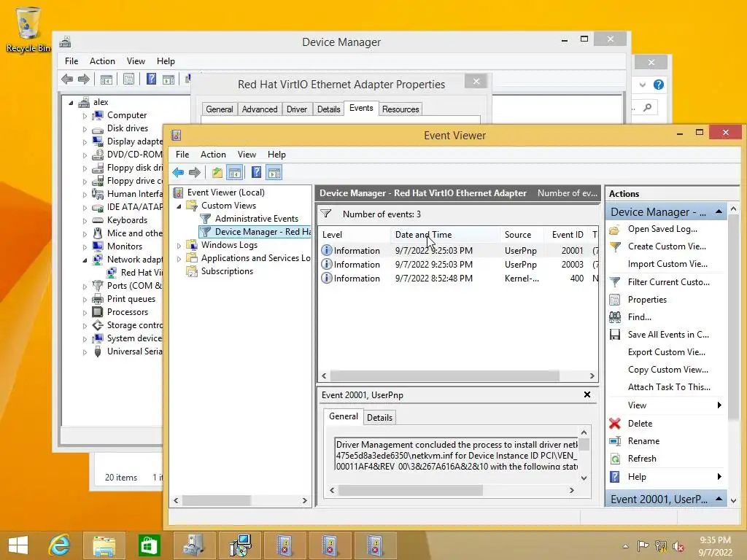The image size is (747, 560).
Task: Click blue help icon in background window
Action: (x=659, y=85)
